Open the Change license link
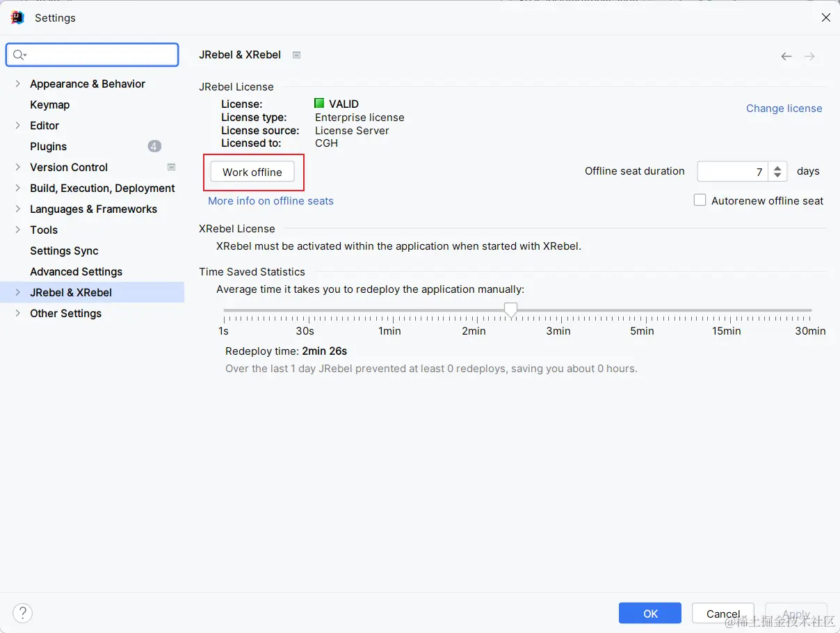The width and height of the screenshot is (840, 633). point(784,109)
